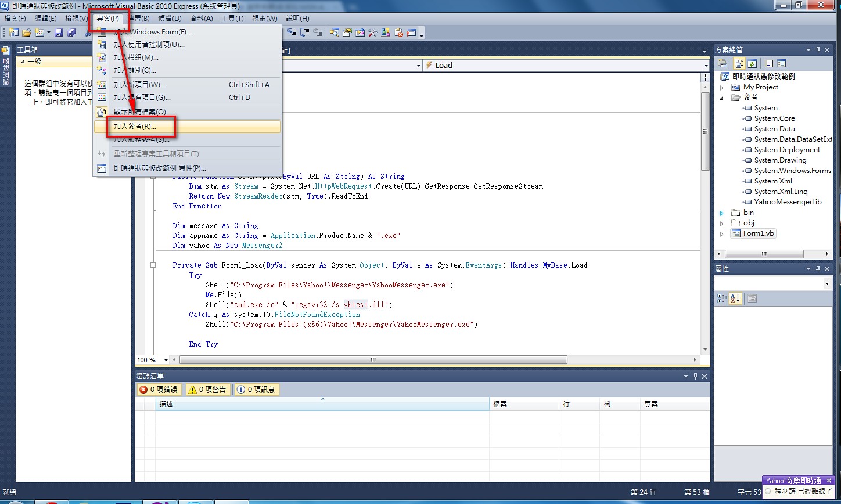
Task: Choose 加入現有項目(G)... from menu
Action: [188, 98]
